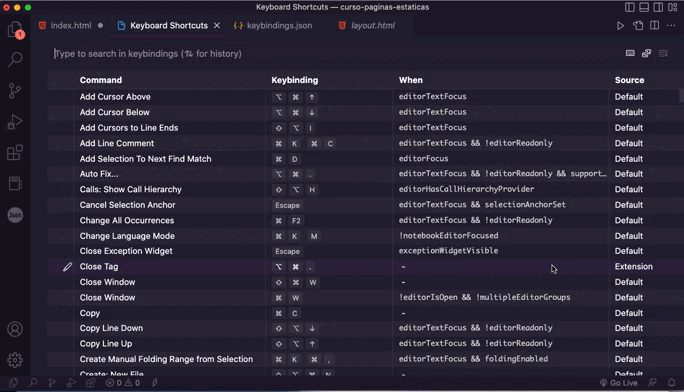684x392 pixels.
Task: Open the Source Control view in the activity bar
Action: coord(15,91)
